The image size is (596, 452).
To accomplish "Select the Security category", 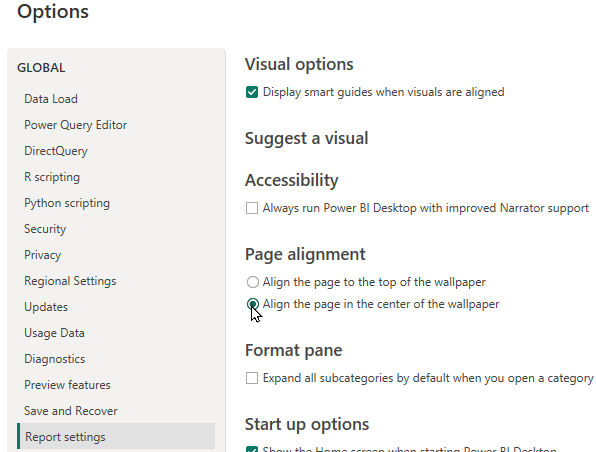I will [x=45, y=229].
